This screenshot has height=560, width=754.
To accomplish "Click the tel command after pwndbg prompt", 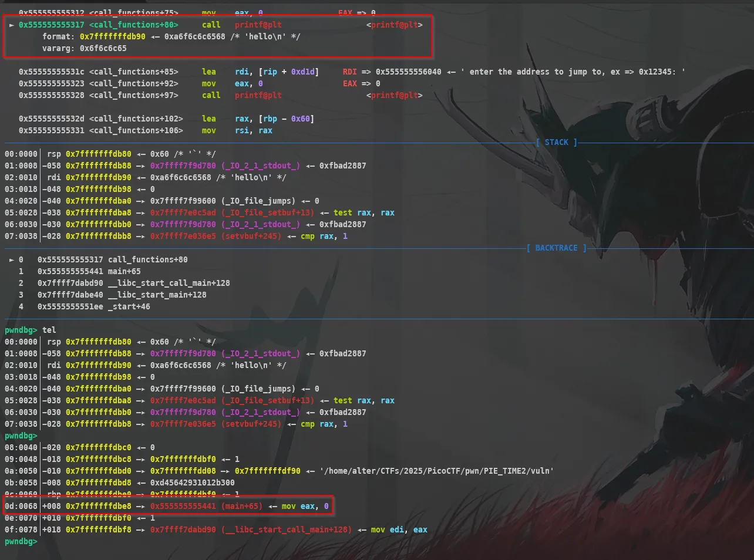I will point(49,330).
